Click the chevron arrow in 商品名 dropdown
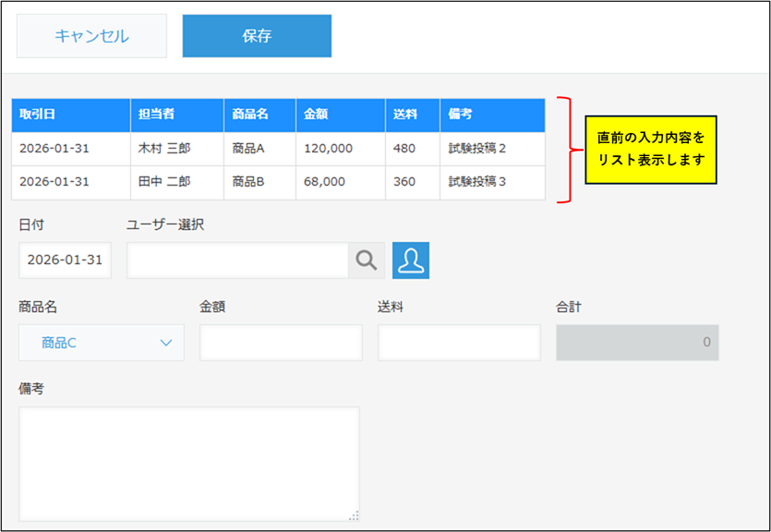Viewport: 771px width, 532px height. (166, 343)
